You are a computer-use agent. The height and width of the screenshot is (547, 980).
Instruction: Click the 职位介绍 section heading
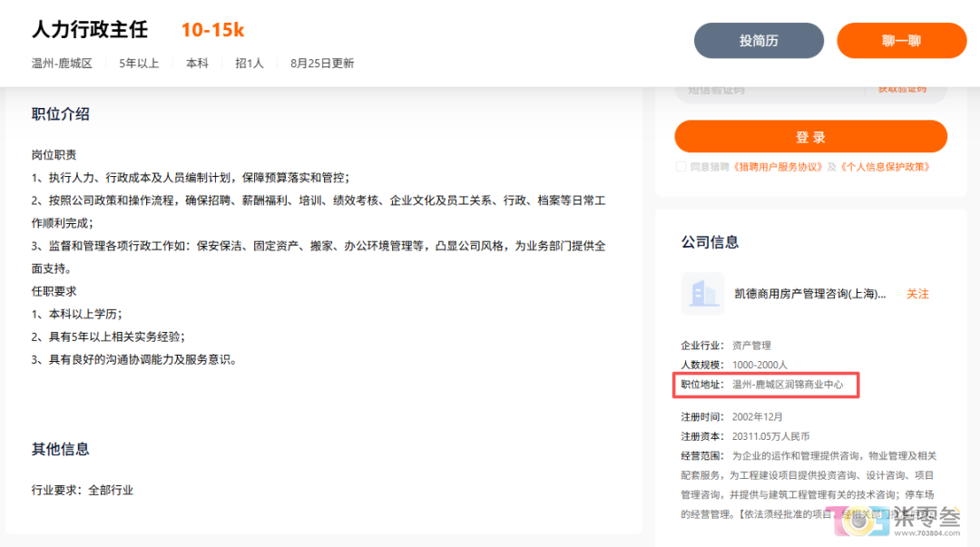tap(61, 113)
